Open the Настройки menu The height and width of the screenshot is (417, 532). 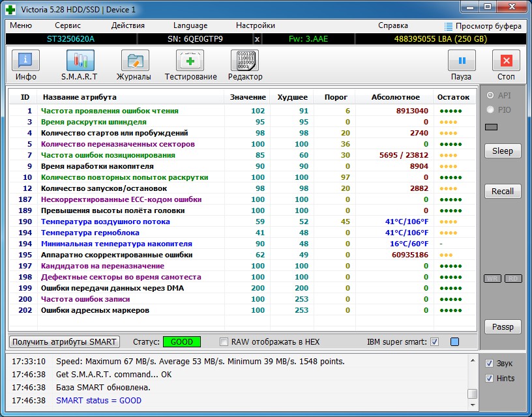[x=256, y=25]
